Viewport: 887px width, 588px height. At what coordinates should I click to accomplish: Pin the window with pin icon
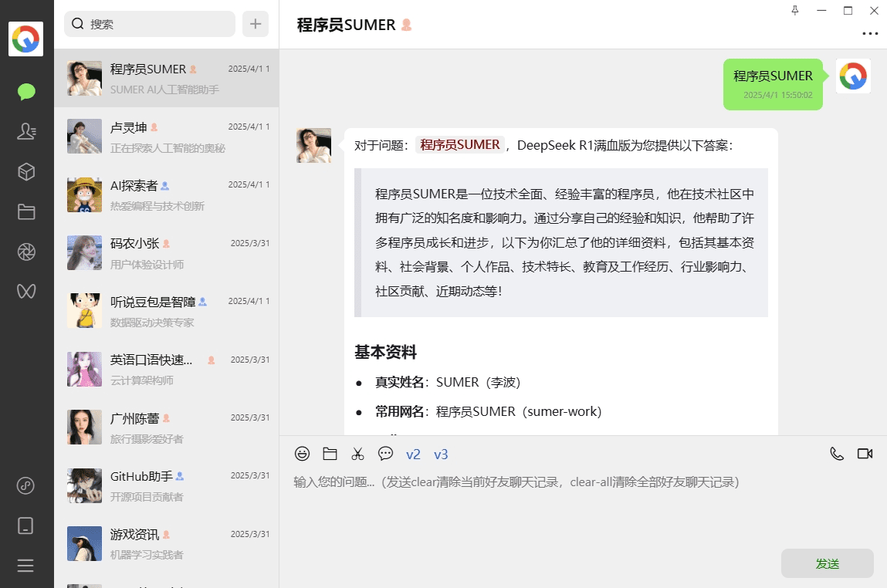[795, 10]
